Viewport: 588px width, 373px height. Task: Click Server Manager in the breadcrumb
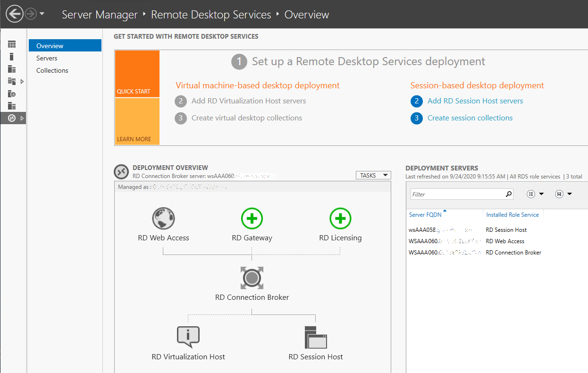point(100,15)
